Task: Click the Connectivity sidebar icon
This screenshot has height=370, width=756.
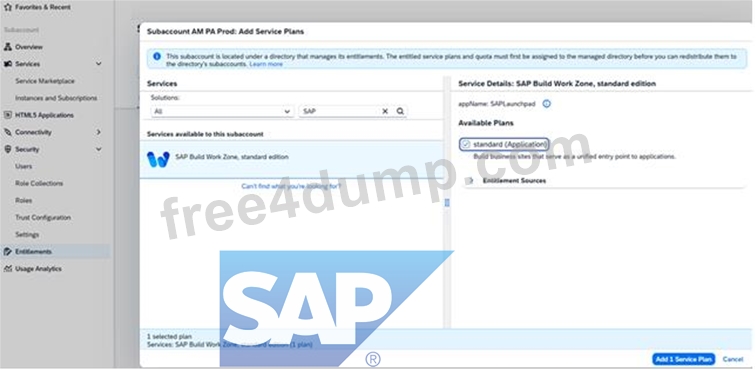Action: [8, 132]
